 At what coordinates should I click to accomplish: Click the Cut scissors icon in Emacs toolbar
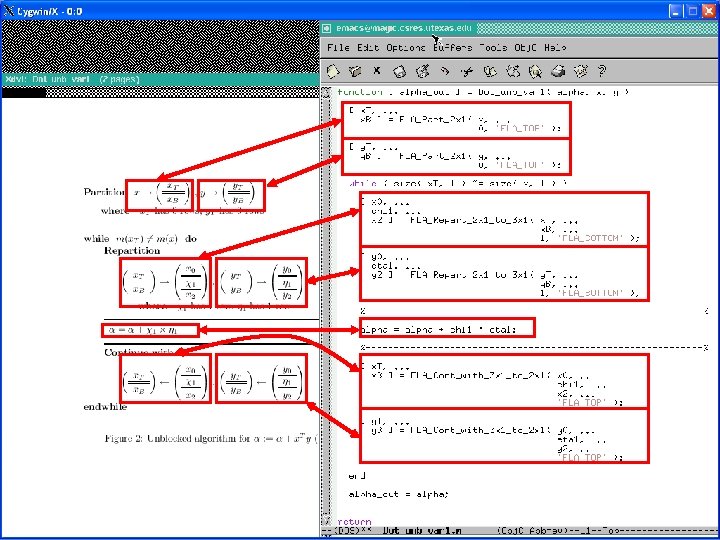(x=467, y=72)
